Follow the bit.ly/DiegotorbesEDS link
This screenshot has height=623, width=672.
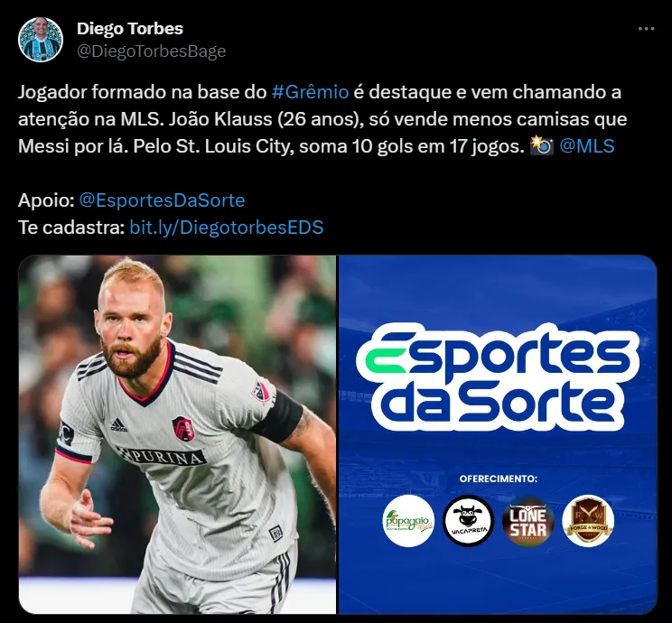[227, 228]
